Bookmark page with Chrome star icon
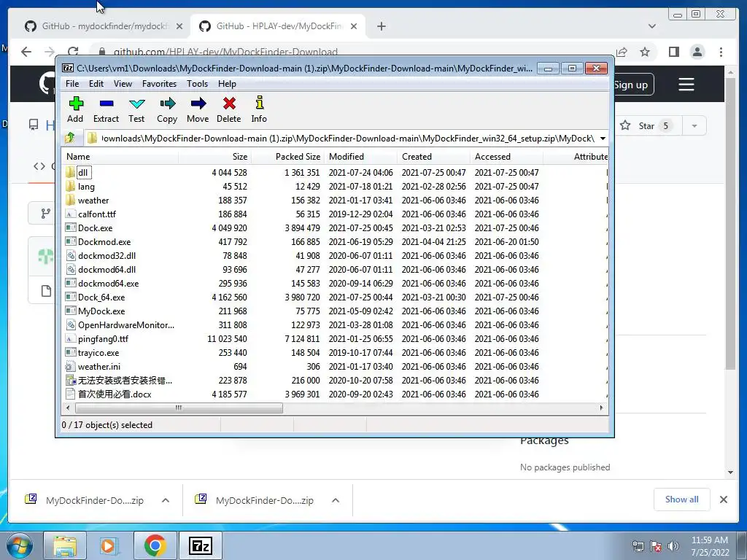 645,52
